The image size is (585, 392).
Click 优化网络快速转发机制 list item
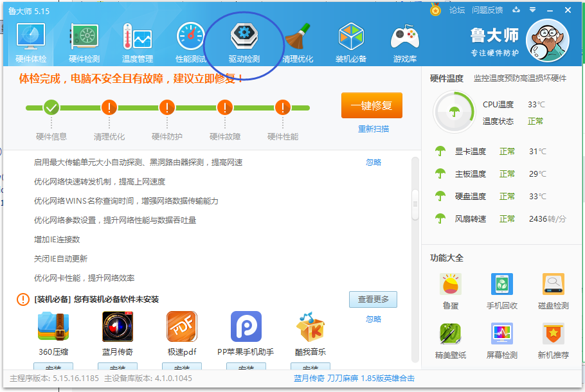coord(100,182)
